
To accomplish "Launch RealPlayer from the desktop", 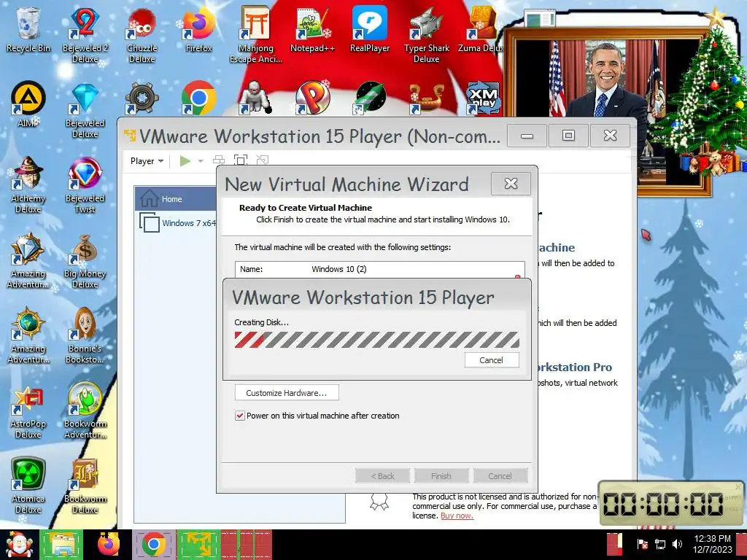I will 370,29.
